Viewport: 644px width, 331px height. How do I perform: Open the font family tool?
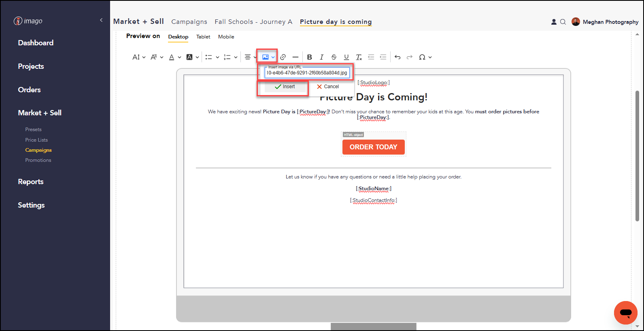pyautogui.click(x=154, y=57)
